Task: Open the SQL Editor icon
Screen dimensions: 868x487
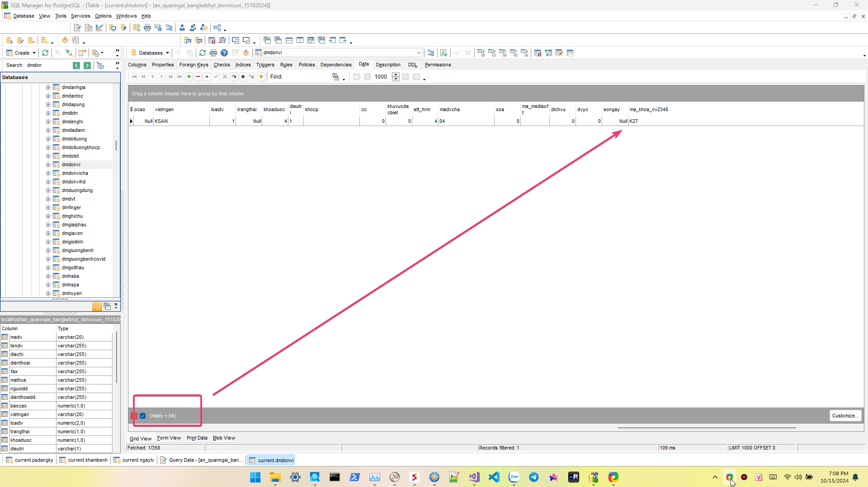Action: 78,28
